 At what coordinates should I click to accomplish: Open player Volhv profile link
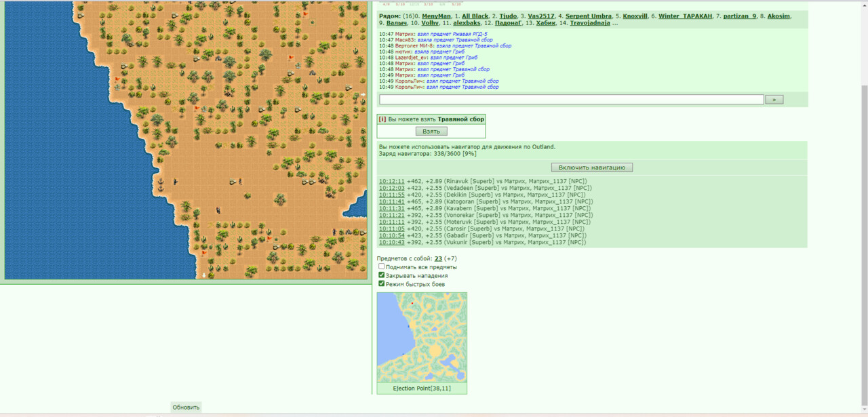(430, 23)
